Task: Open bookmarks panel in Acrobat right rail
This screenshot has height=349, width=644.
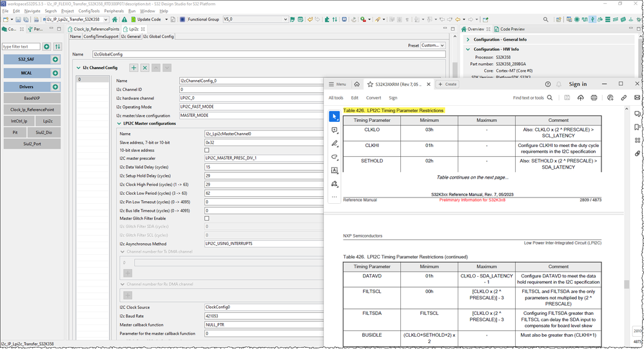Action: coord(637,127)
